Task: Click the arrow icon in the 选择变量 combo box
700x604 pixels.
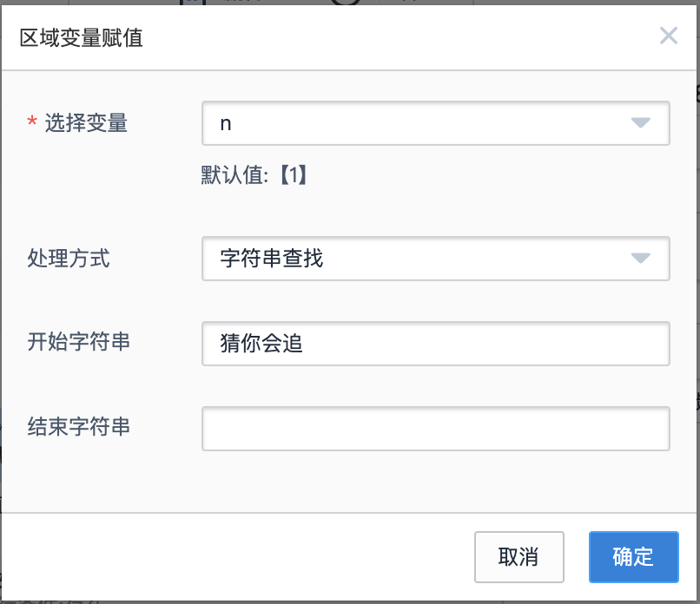Action: point(641,122)
